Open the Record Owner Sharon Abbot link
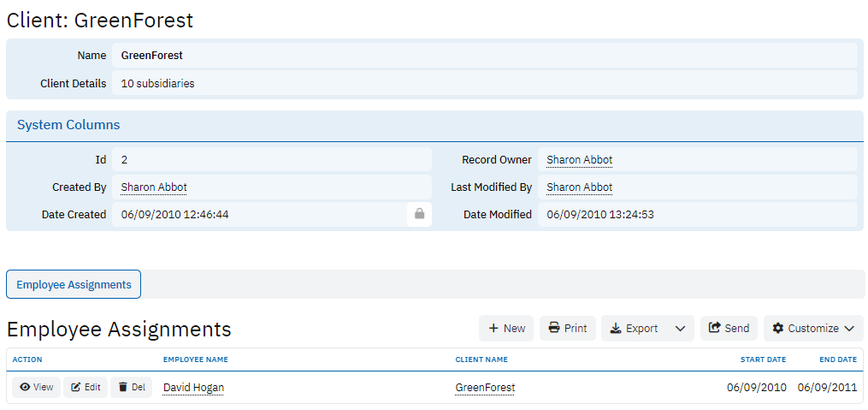868x410 pixels. pyautogui.click(x=579, y=160)
